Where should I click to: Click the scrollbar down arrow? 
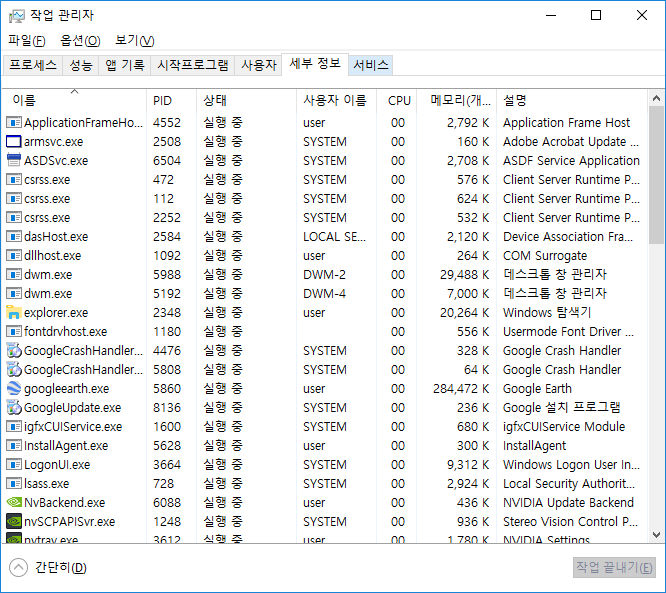[x=656, y=534]
